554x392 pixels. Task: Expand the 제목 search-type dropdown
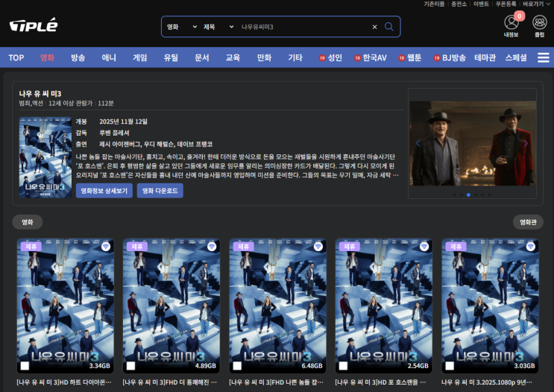pyautogui.click(x=218, y=27)
